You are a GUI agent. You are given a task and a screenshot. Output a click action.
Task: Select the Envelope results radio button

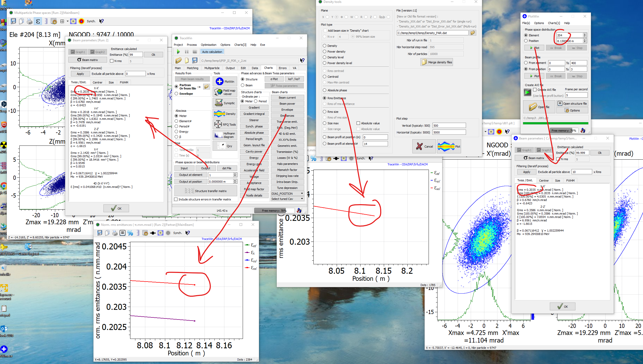tap(176, 94)
